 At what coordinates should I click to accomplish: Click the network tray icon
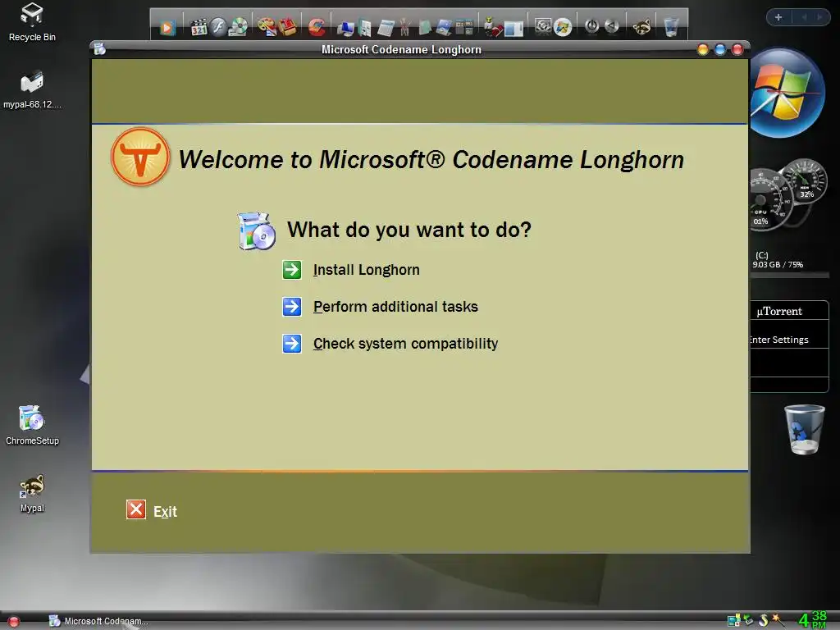pos(733,621)
